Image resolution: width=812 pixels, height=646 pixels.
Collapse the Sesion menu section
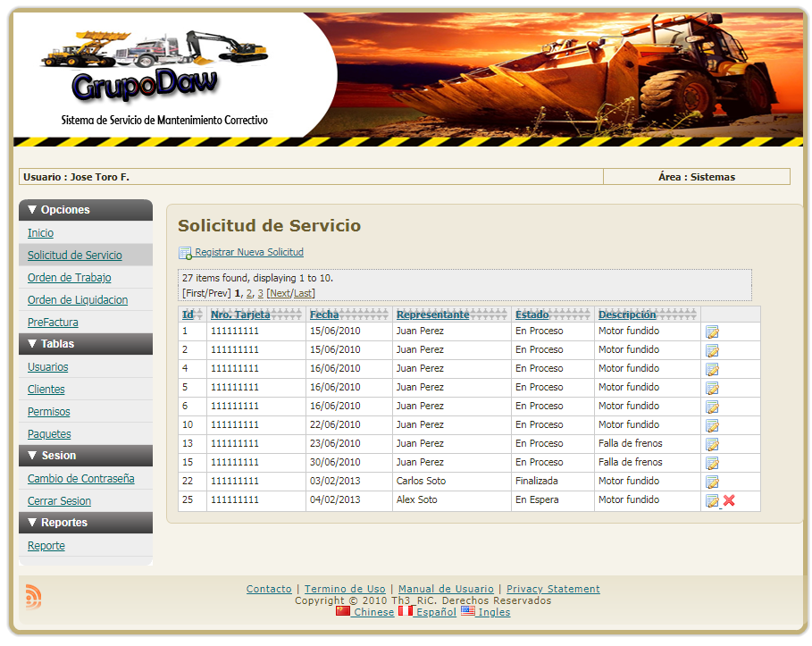[86, 456]
